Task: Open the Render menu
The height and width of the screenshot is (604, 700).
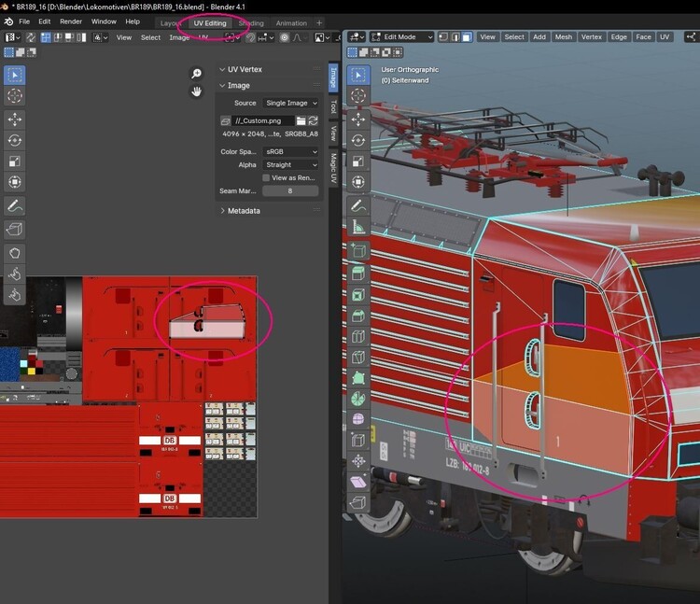Action: click(71, 21)
